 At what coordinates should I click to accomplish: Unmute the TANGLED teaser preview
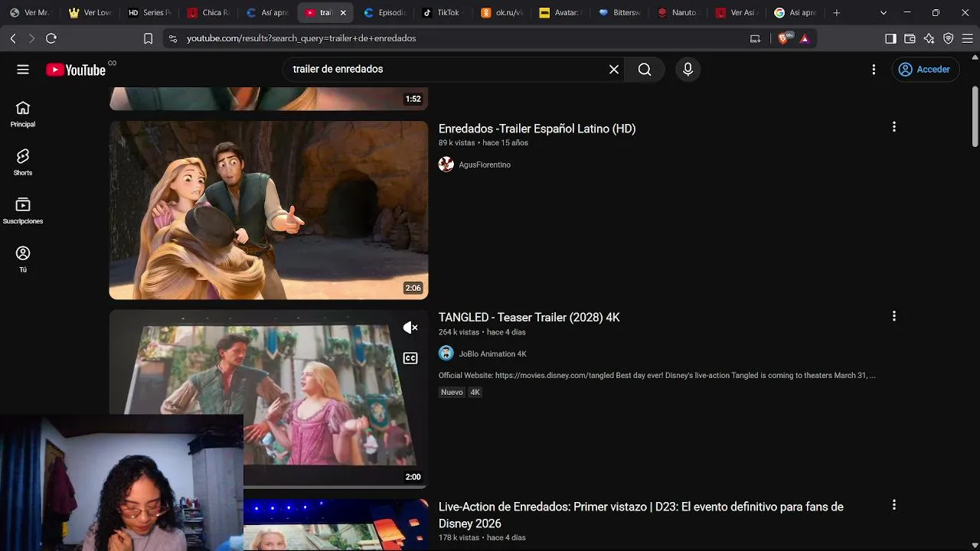(410, 328)
